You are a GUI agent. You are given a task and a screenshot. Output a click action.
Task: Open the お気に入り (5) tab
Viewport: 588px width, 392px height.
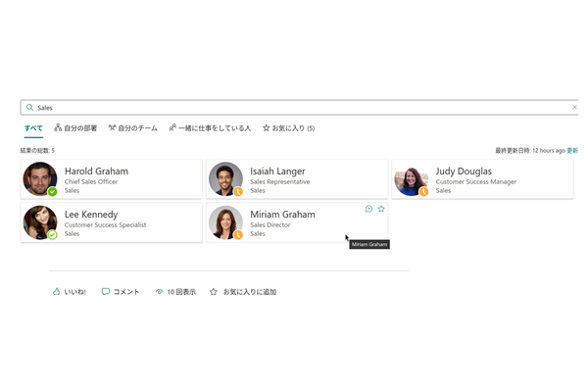tap(288, 128)
